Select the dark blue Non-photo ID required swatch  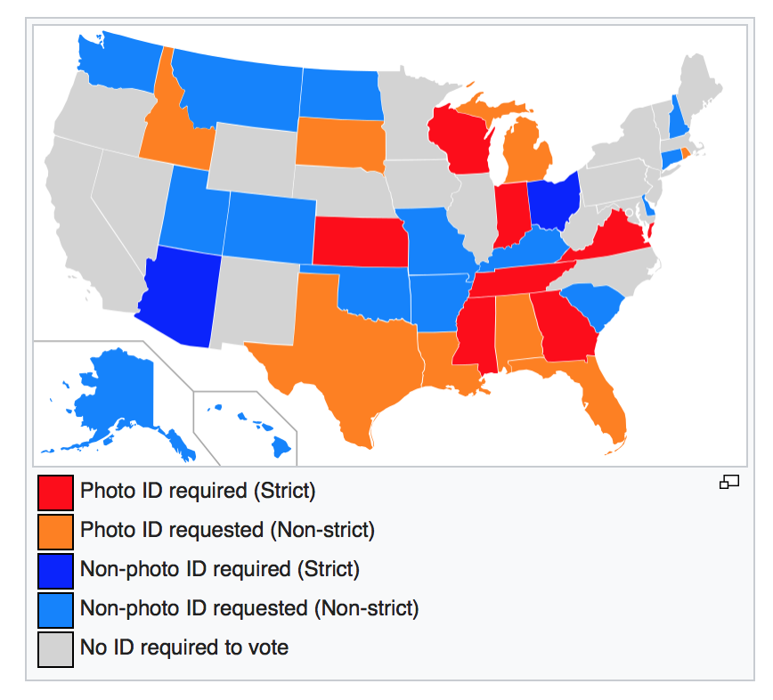point(56,571)
